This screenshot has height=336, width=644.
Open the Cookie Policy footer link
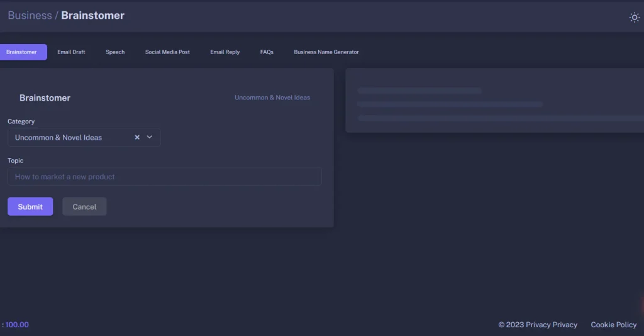[x=613, y=325]
